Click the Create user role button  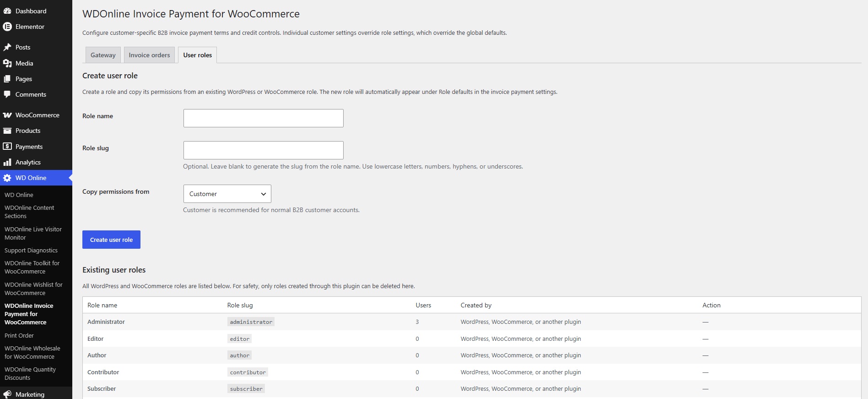point(111,240)
